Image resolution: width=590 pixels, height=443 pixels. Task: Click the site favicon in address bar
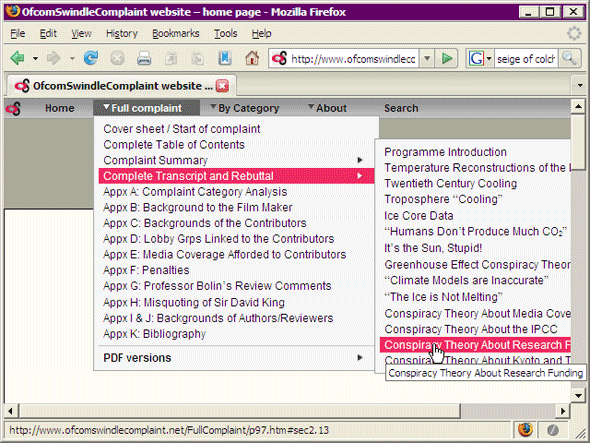(x=279, y=59)
